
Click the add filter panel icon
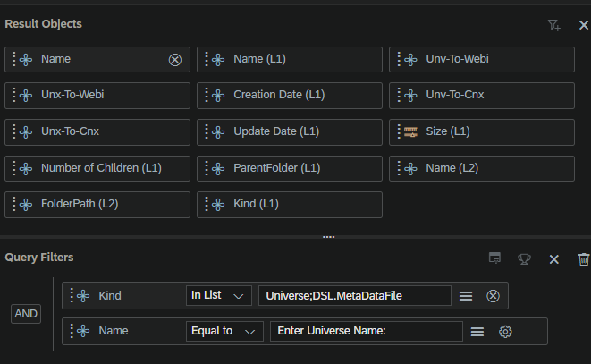(494, 258)
